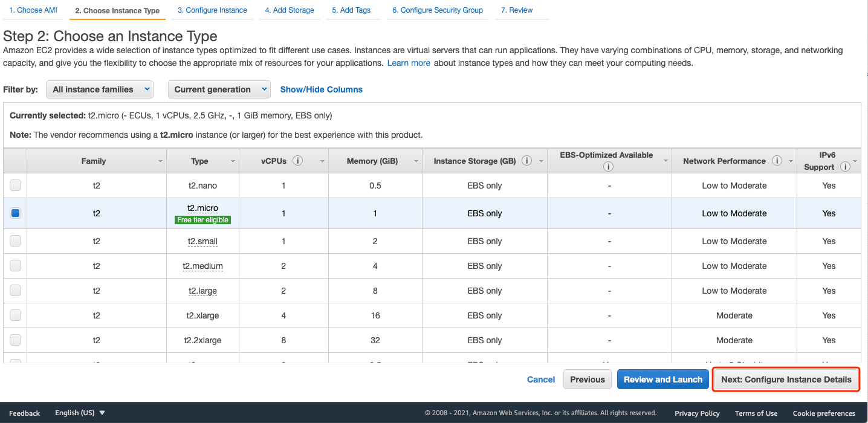Image resolution: width=868 pixels, height=423 pixels.
Task: Open EBS-Optimized Available info icon
Action: point(609,167)
